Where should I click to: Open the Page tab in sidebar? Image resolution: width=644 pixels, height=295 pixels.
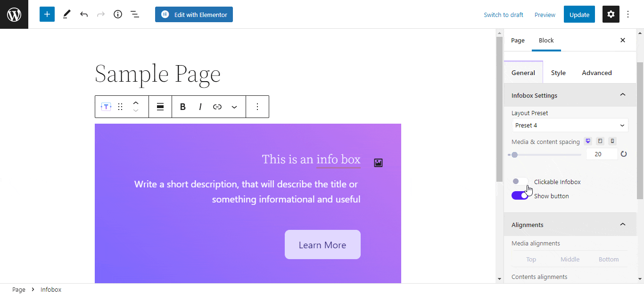(517, 40)
